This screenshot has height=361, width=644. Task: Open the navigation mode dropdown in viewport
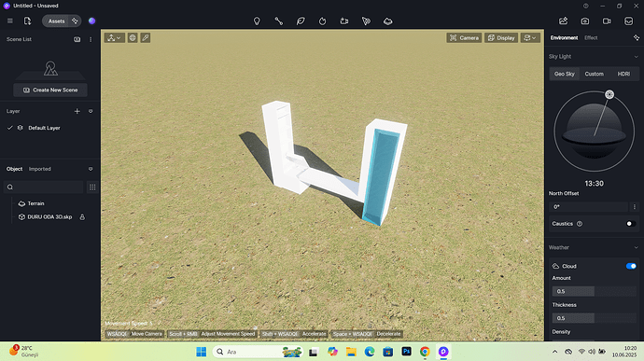point(114,38)
